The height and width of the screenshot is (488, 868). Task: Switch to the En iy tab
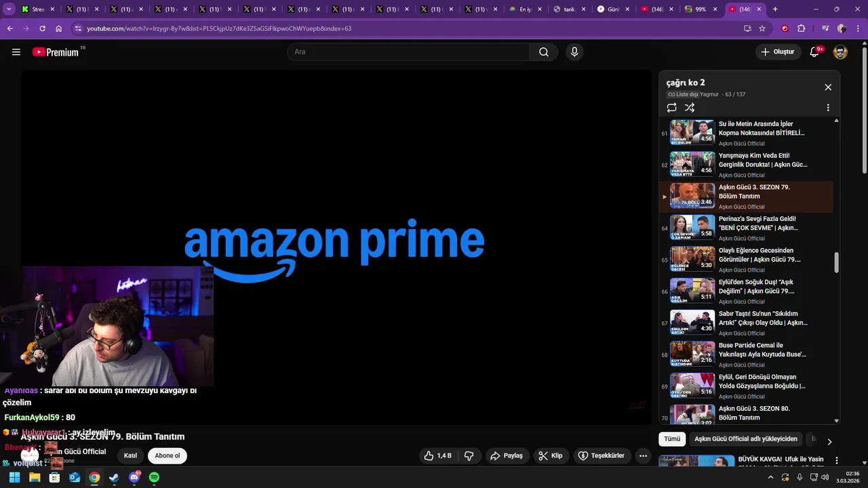click(526, 9)
